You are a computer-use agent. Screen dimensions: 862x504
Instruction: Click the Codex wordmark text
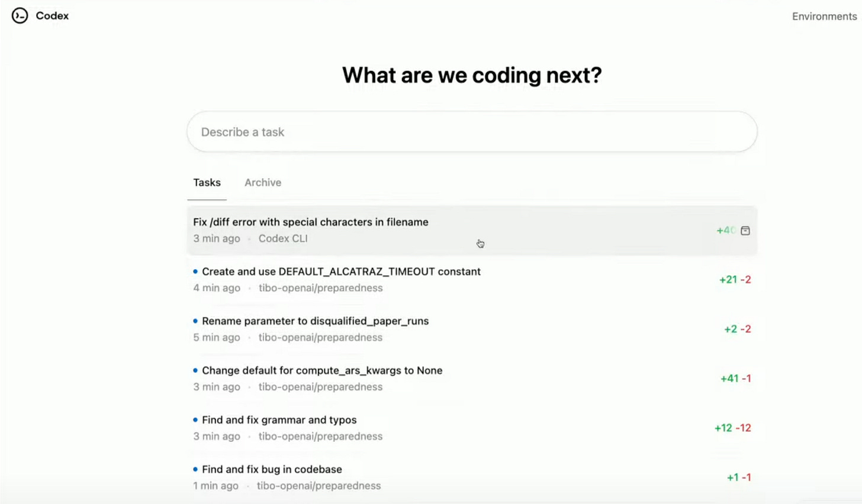52,16
